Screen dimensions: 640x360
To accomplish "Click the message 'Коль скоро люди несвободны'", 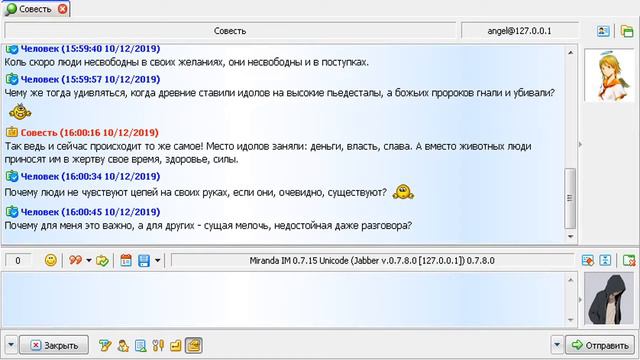I will pyautogui.click(x=187, y=62).
